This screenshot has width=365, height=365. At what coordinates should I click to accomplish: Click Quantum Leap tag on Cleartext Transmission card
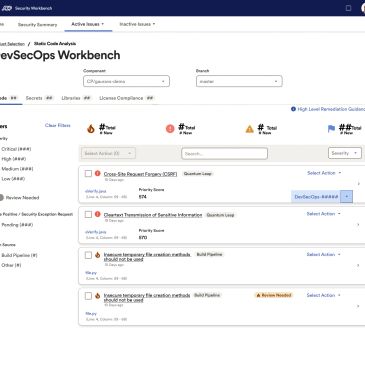coord(220,215)
